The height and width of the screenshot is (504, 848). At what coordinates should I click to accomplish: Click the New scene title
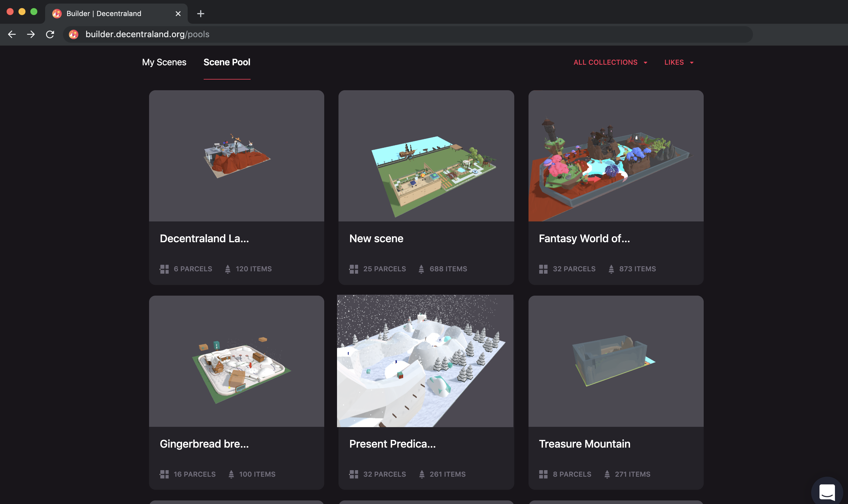[376, 238]
